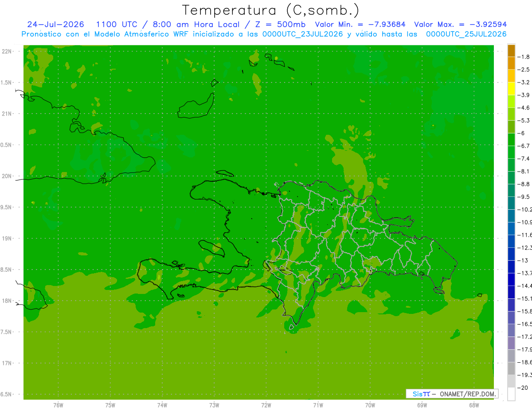
Task: Click the '-6.7' colorbar value
Action: pos(524,146)
